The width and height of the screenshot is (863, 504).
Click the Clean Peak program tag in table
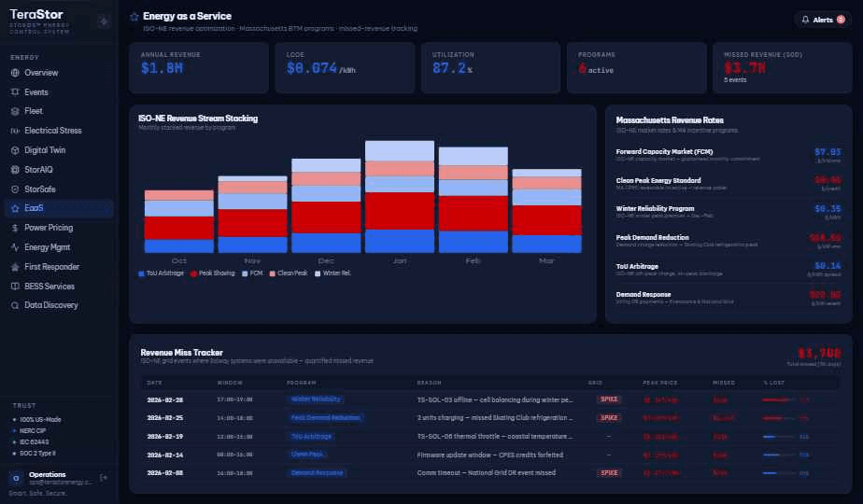[307, 455]
